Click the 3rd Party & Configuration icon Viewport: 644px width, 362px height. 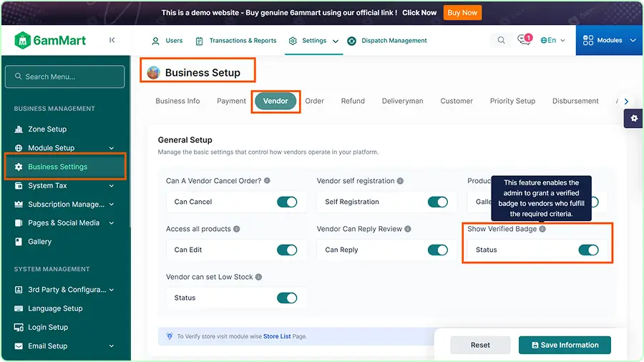pos(19,290)
